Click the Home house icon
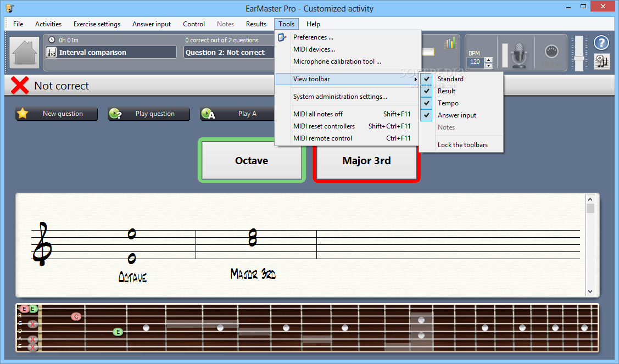 (25, 53)
